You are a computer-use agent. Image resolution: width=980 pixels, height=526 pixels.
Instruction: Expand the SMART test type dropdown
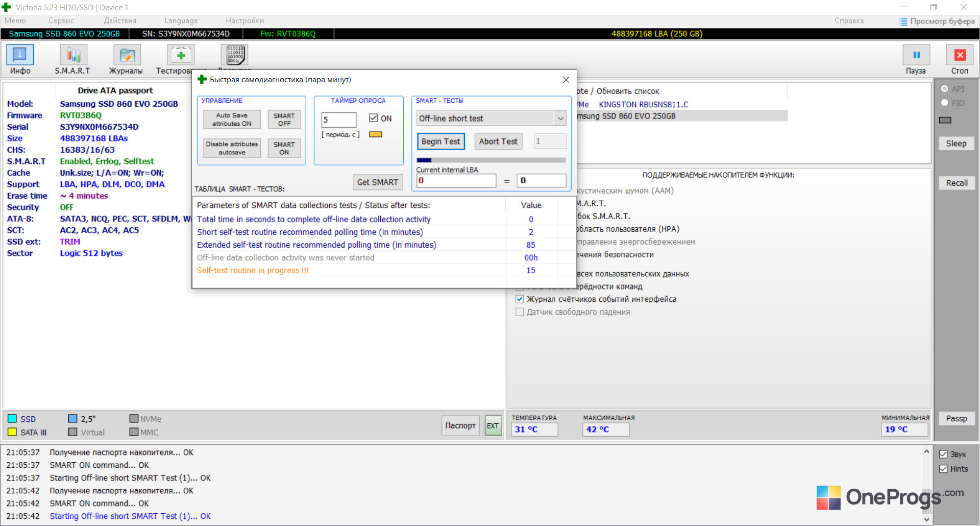(x=560, y=118)
